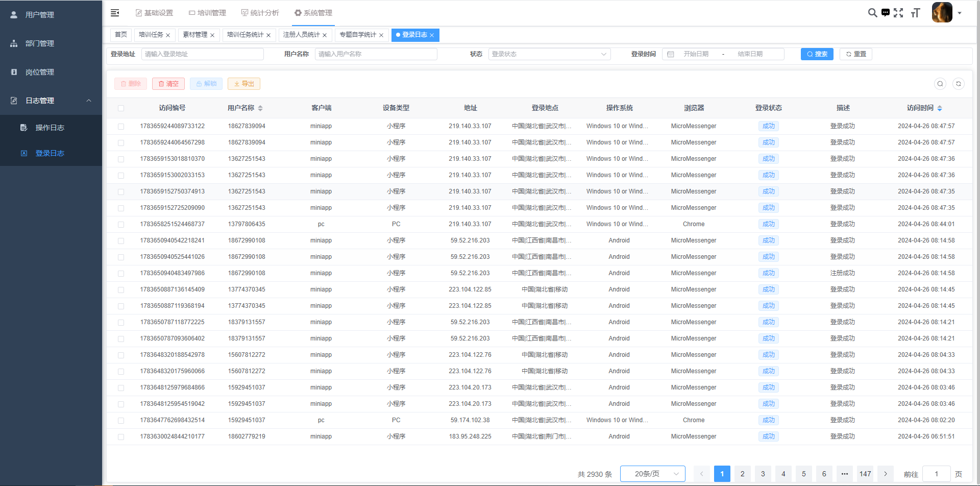The image size is (980, 486).
Task: Click the 开始日期 field
Action: pyautogui.click(x=696, y=54)
